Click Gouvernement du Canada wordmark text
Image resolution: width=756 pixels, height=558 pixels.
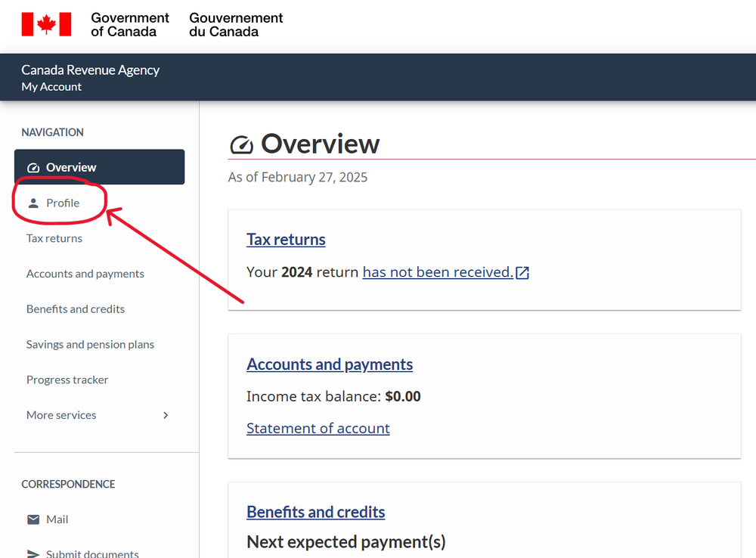[236, 25]
